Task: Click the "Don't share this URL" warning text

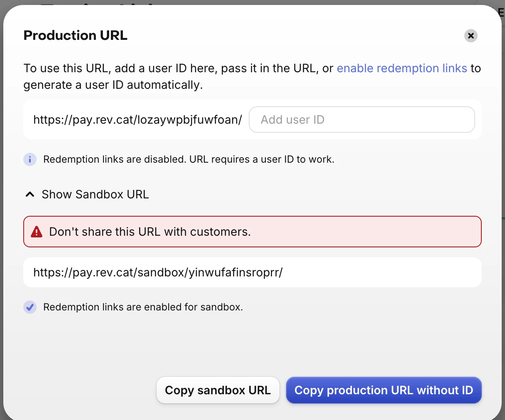Action: (x=150, y=232)
